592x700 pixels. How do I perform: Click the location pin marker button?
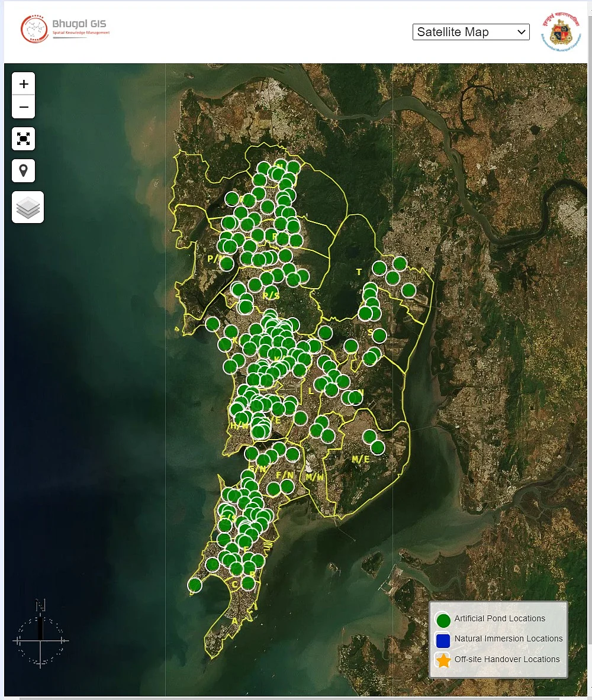[23, 170]
